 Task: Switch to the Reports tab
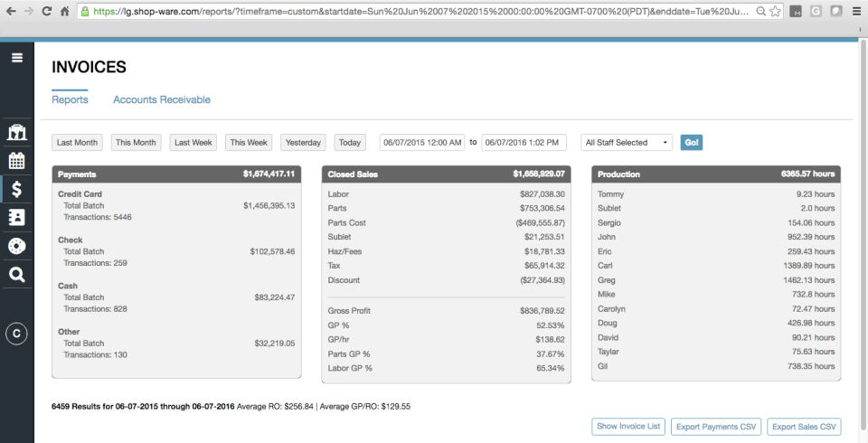[70, 99]
